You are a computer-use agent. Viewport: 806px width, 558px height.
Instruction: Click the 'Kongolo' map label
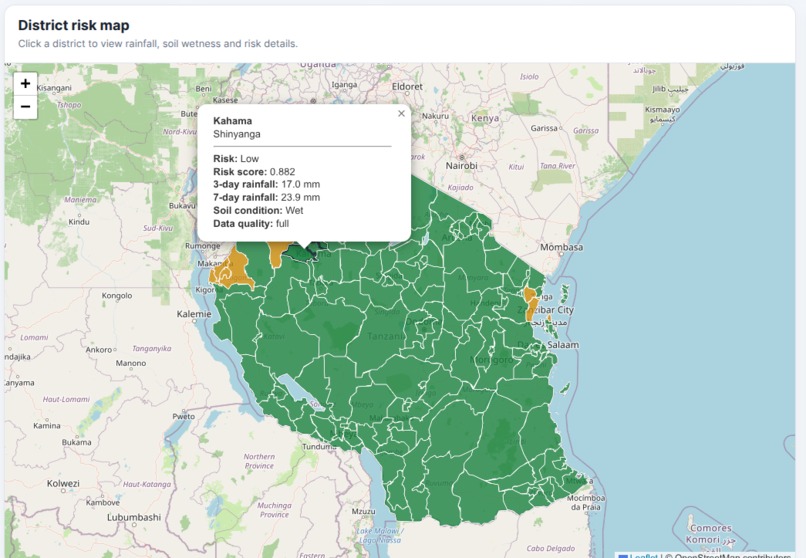(117, 296)
